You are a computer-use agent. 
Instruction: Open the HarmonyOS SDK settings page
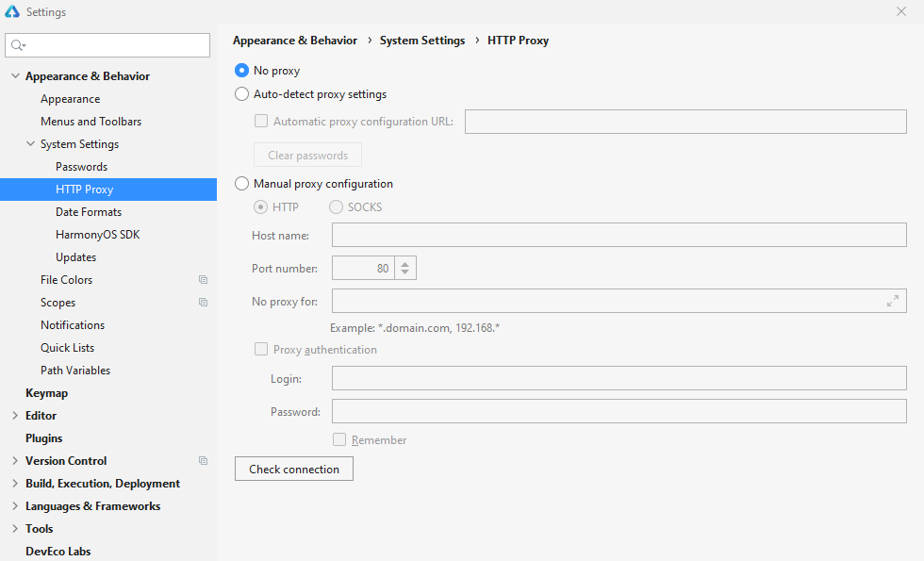click(x=97, y=235)
